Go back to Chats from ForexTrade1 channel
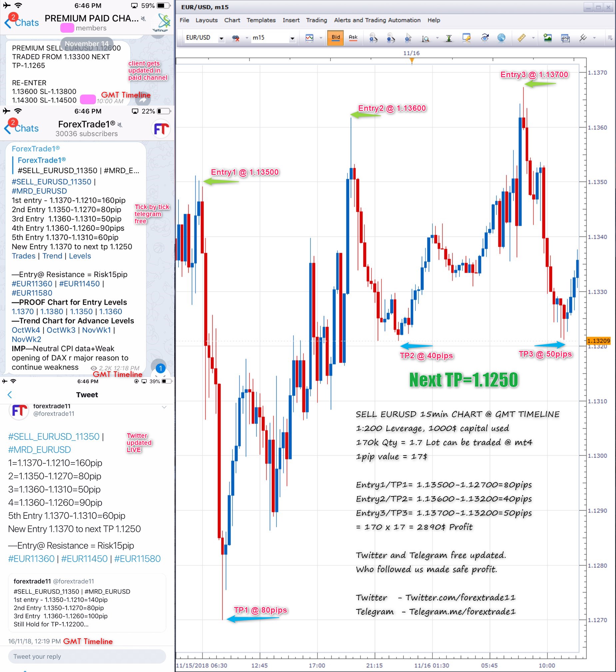Screen dimensions: 616x672 click(x=21, y=128)
